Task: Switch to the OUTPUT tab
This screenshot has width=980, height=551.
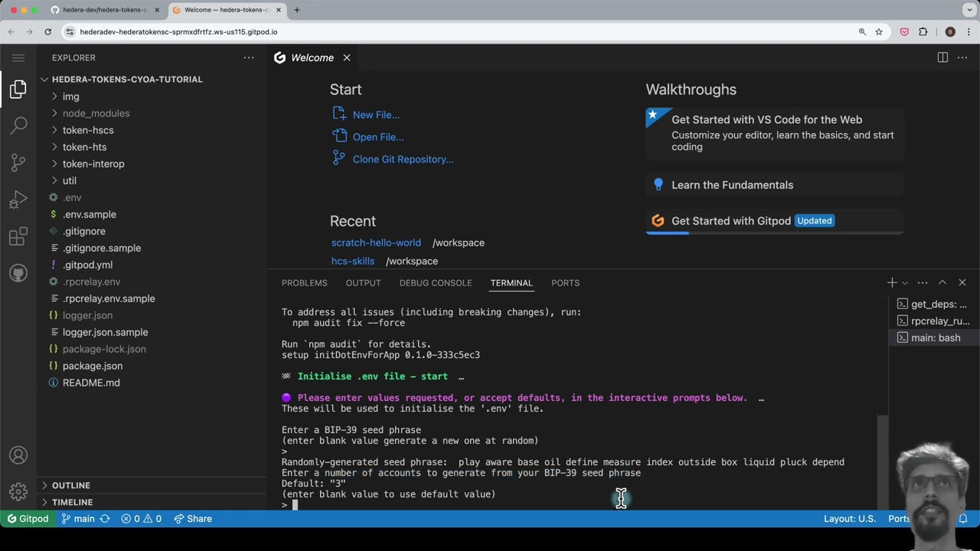Action: click(363, 282)
